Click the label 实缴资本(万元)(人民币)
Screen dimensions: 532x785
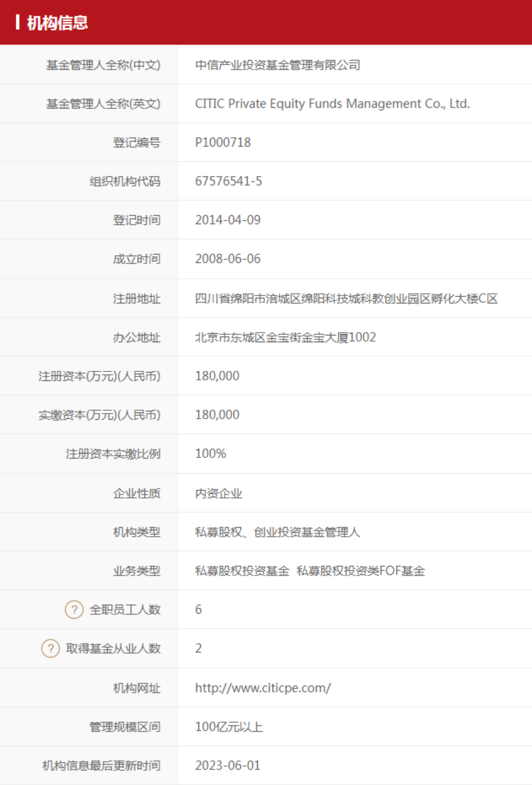click(x=99, y=415)
